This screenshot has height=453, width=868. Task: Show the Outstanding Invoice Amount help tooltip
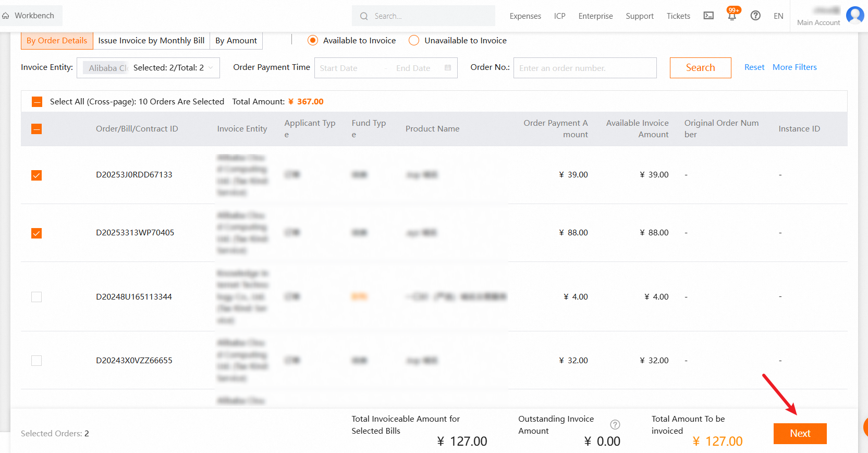coord(615,425)
